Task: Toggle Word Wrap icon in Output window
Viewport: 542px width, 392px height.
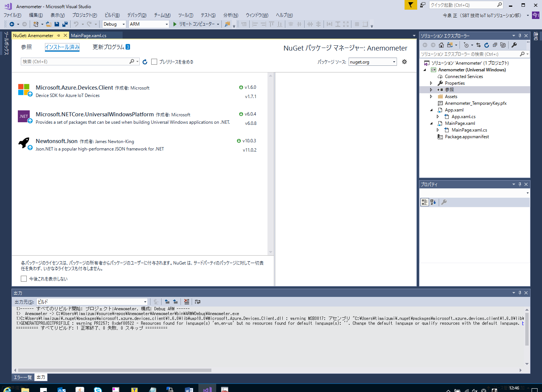Action: pos(198,302)
